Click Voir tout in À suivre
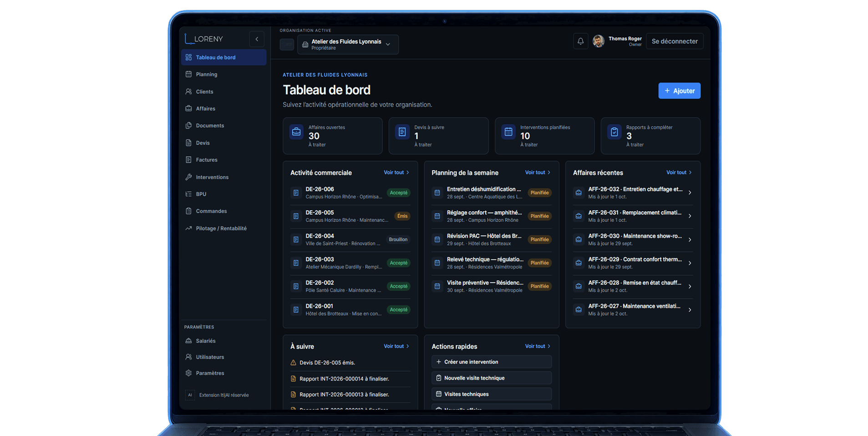Image resolution: width=868 pixels, height=436 pixels. pos(396,346)
